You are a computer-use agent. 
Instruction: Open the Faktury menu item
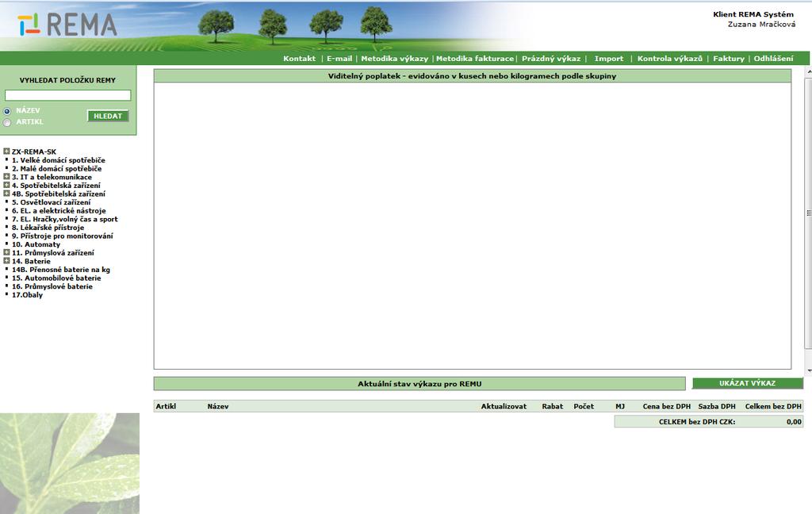click(729, 59)
